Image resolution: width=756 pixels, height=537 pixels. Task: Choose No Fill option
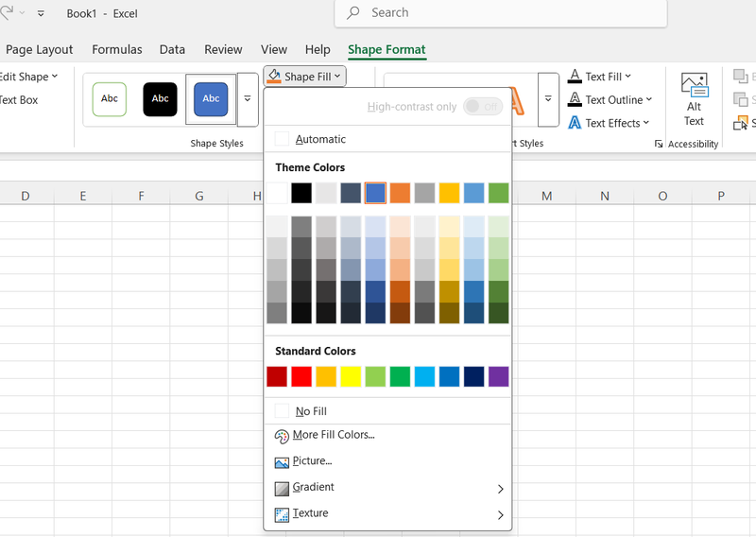click(387, 411)
